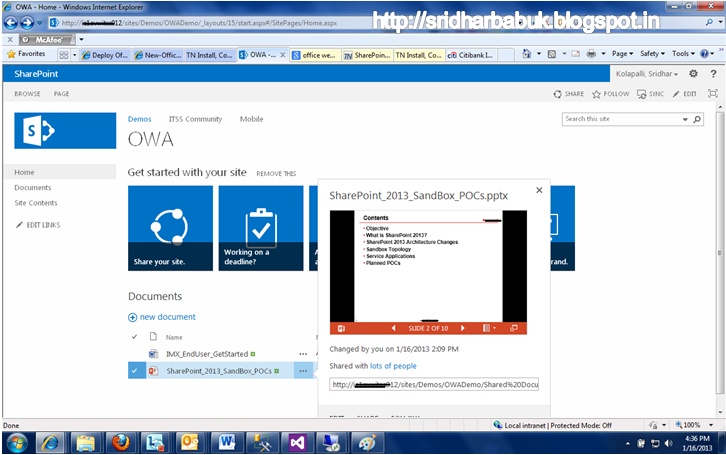Open the zoom level 100% dropdown
The image size is (726, 455).
pos(711,425)
